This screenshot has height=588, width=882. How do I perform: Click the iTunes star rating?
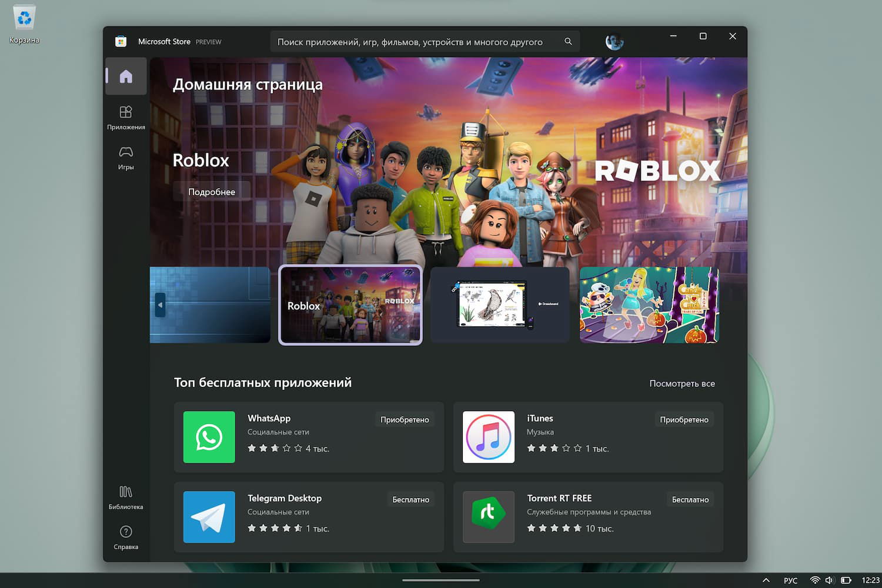[554, 448]
